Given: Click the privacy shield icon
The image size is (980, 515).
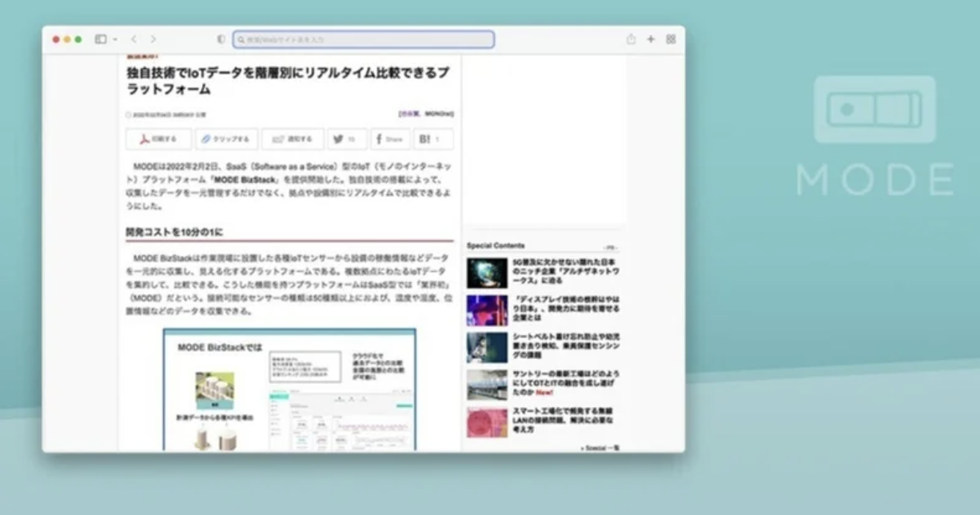Looking at the screenshot, I should [x=221, y=39].
